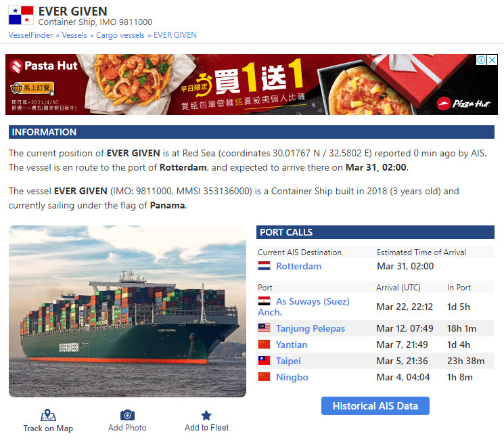The image size is (504, 442).
Task: Open the ad info icon
Action: coord(481,60)
